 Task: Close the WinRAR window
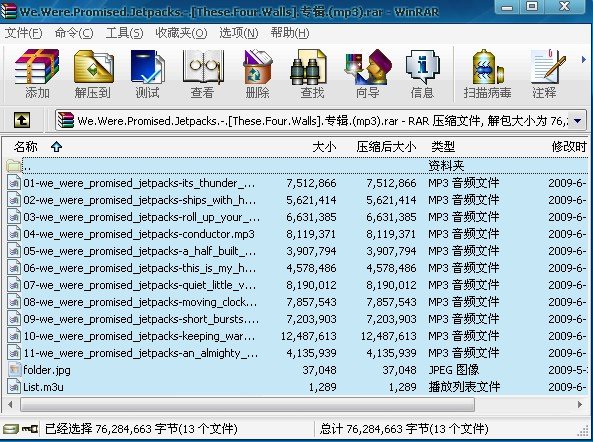(x=564, y=7)
